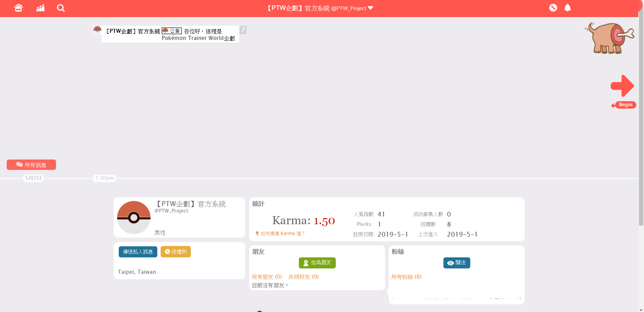Open 所有粉絲 (8) link
Screen dimensions: 644x312
tap(407, 277)
